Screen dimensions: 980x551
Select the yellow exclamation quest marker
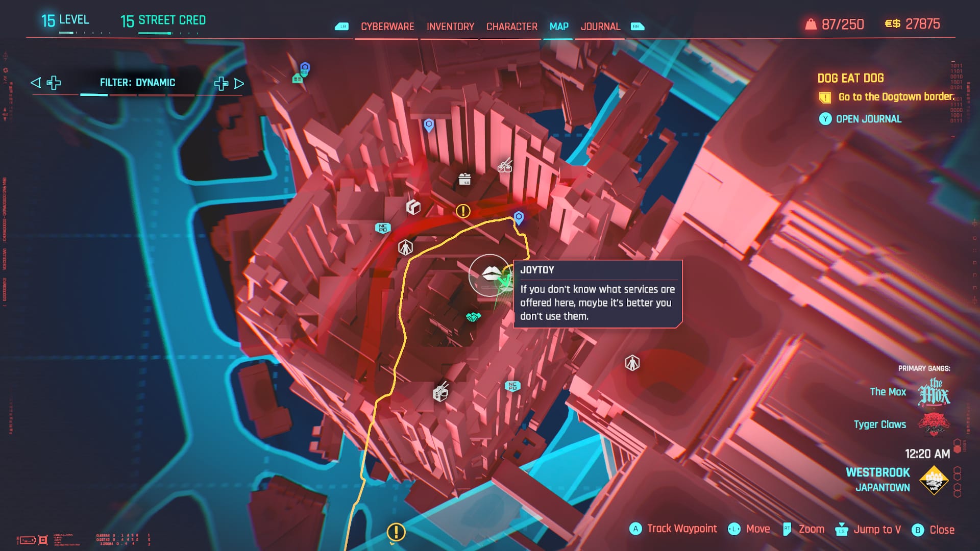point(462,210)
